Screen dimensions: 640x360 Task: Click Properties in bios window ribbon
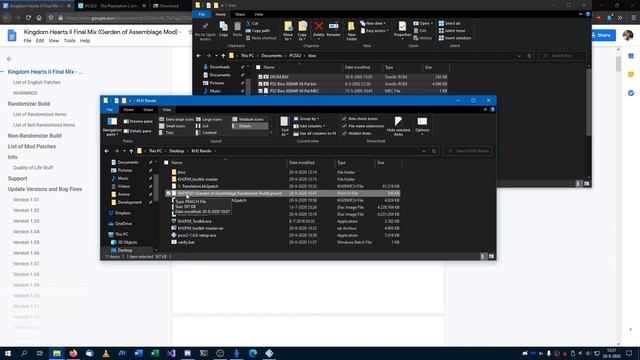click(402, 30)
